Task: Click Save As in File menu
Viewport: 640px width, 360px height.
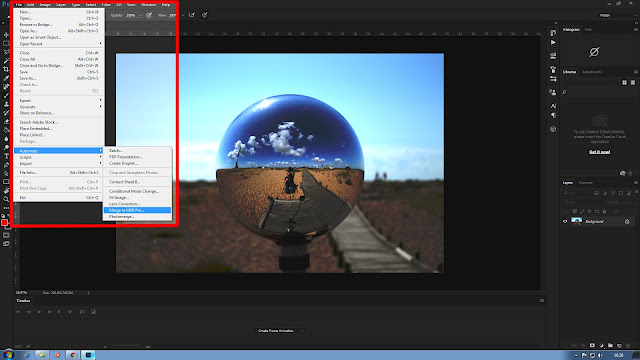Action: pyautogui.click(x=59, y=78)
